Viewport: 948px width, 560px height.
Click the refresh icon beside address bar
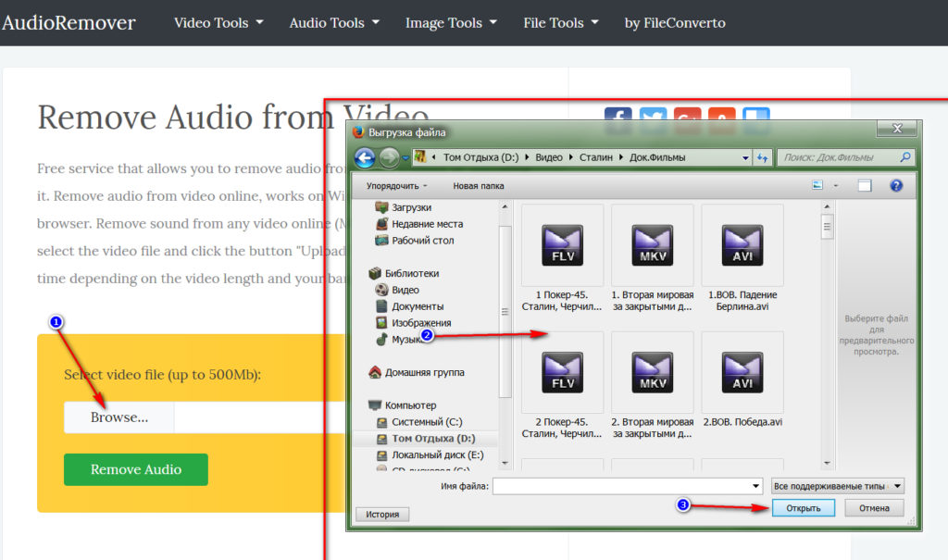[763, 158]
